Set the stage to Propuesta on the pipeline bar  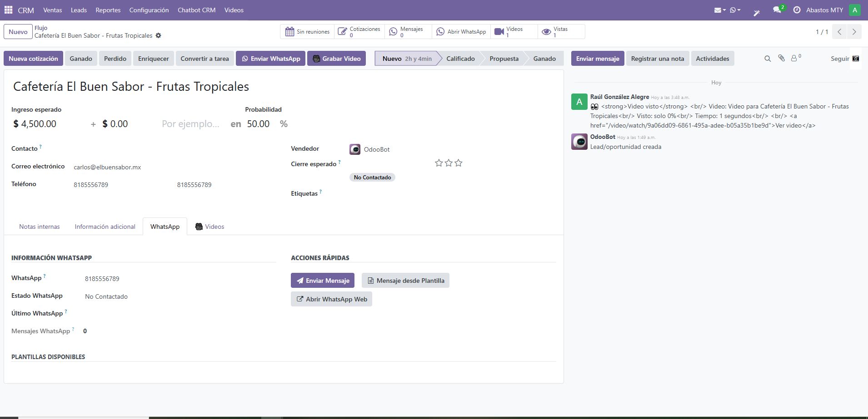tap(504, 58)
